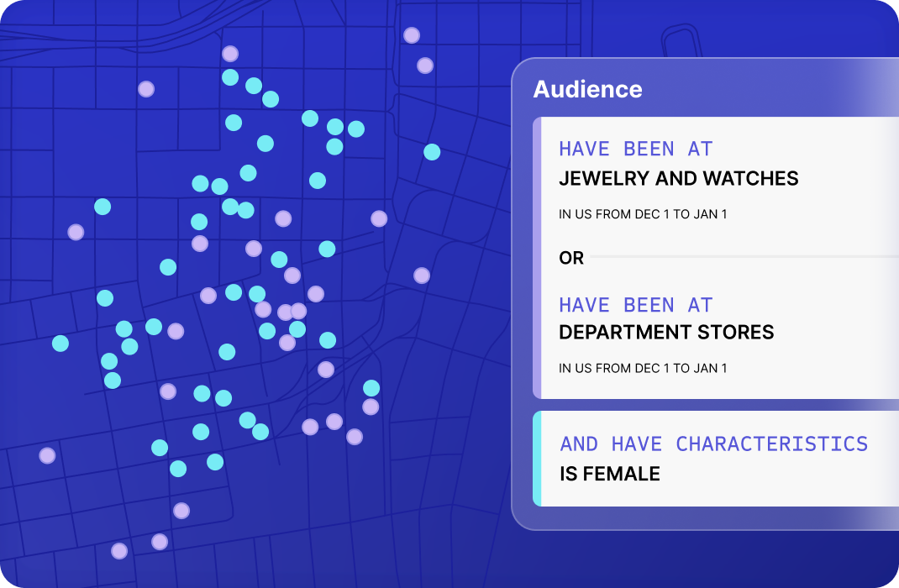Click the topmost cyan dot on the map

230,77
